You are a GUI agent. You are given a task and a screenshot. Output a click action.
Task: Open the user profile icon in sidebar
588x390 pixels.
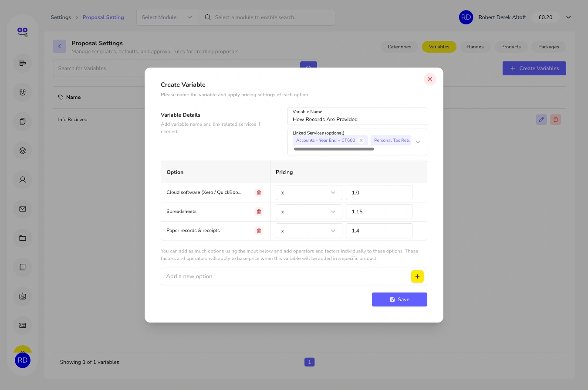pyautogui.click(x=23, y=179)
